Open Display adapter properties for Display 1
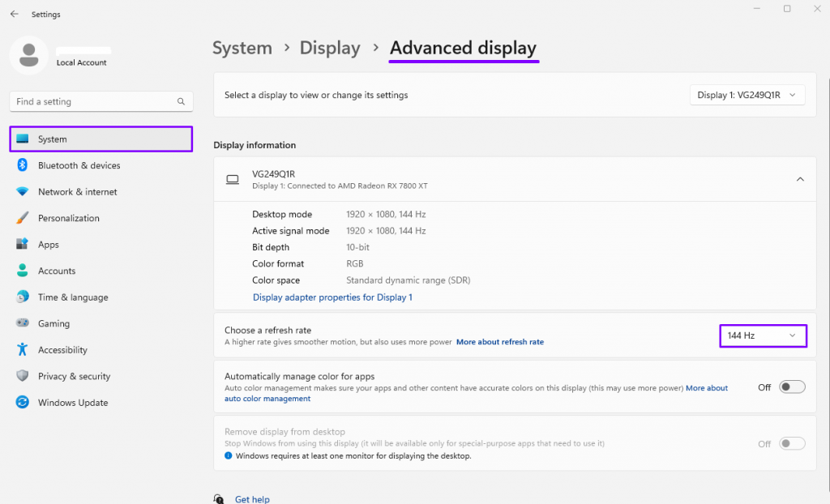The height and width of the screenshot is (504, 830). point(332,297)
